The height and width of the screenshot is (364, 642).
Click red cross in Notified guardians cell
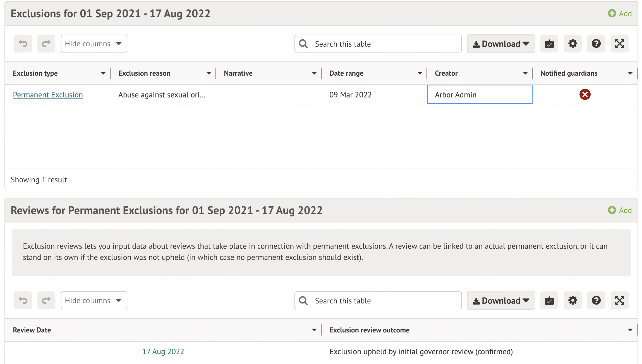(585, 94)
